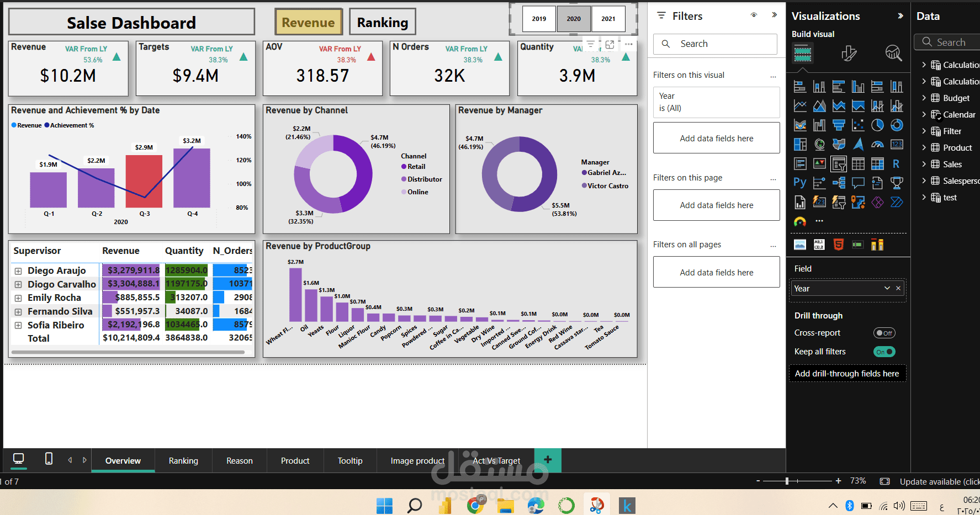980x515 pixels.
Task: Open the Format visual tab icon
Action: pos(849,53)
